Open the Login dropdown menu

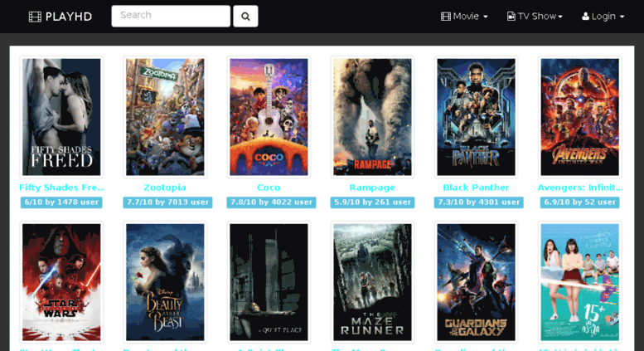(603, 17)
